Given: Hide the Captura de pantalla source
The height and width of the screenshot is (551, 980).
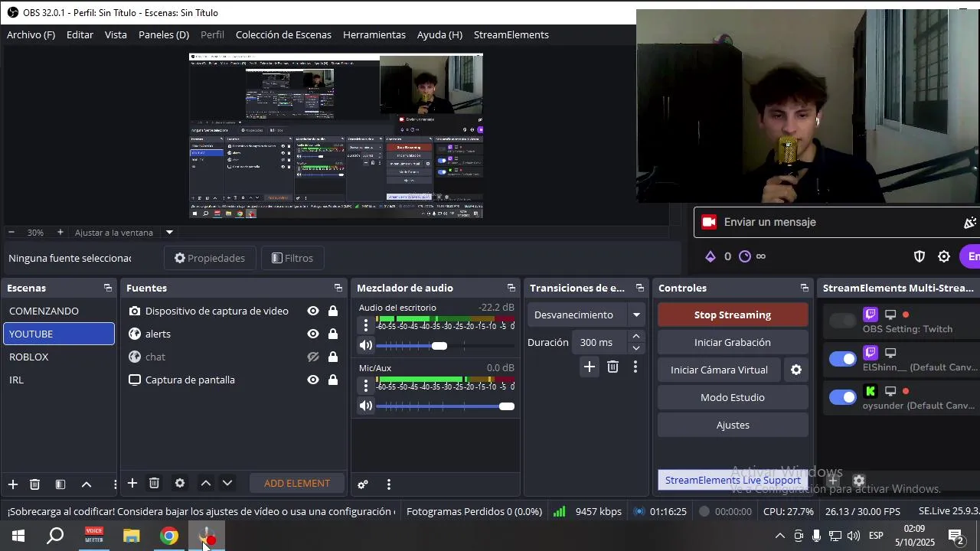Looking at the screenshot, I should click(313, 380).
